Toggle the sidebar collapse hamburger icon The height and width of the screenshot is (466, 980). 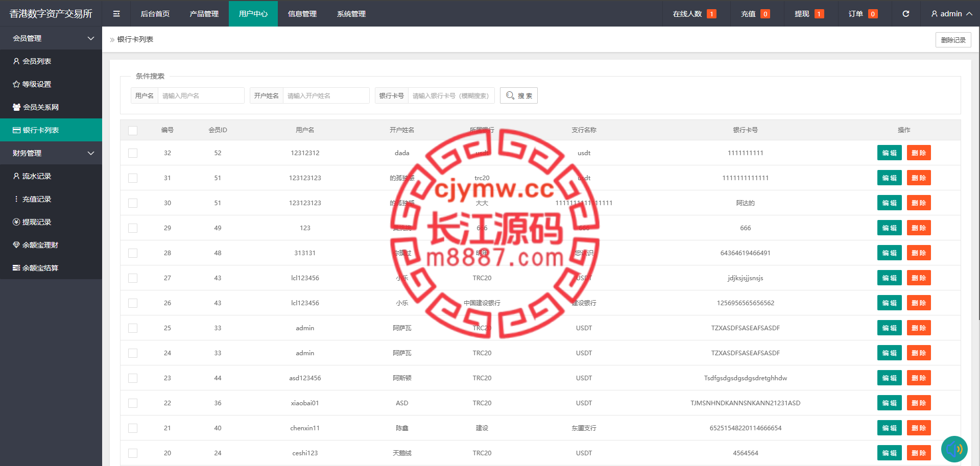click(116, 14)
